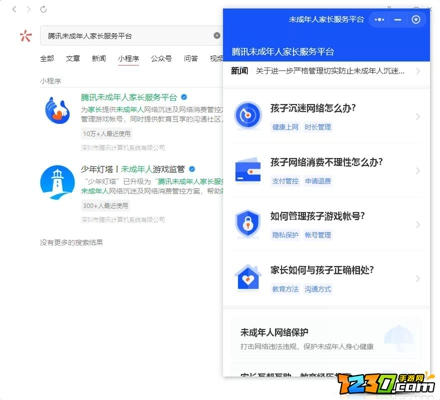
Task: Expand chevron for 家长如何与孩子正确相处
Action: (x=418, y=279)
